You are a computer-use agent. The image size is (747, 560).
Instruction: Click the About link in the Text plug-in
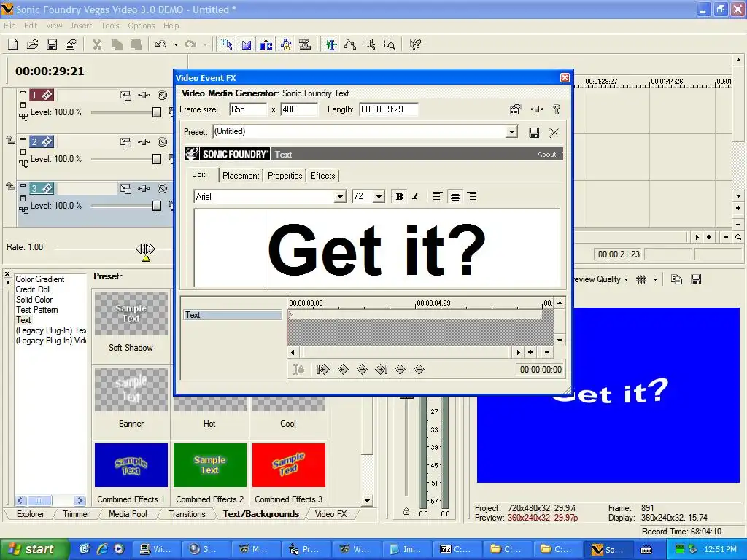click(x=546, y=155)
